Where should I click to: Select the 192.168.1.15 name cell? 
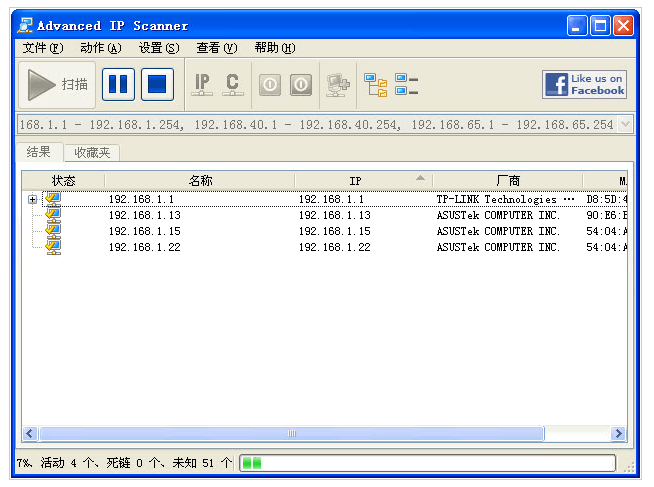[x=144, y=231]
